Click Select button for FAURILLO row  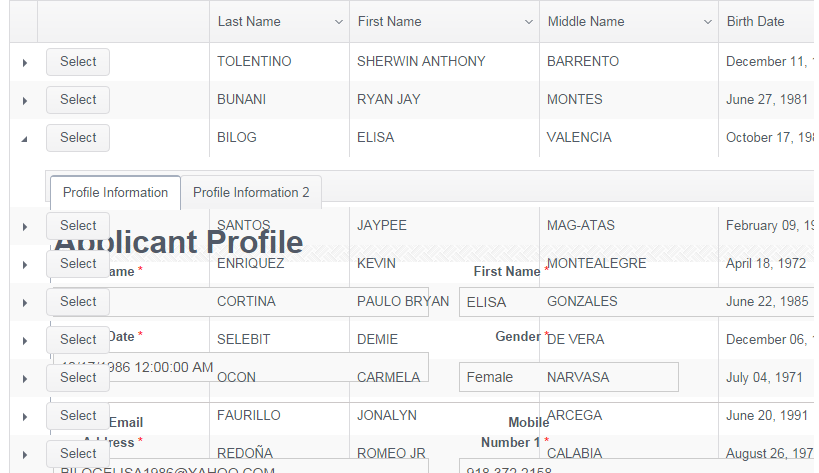point(78,415)
